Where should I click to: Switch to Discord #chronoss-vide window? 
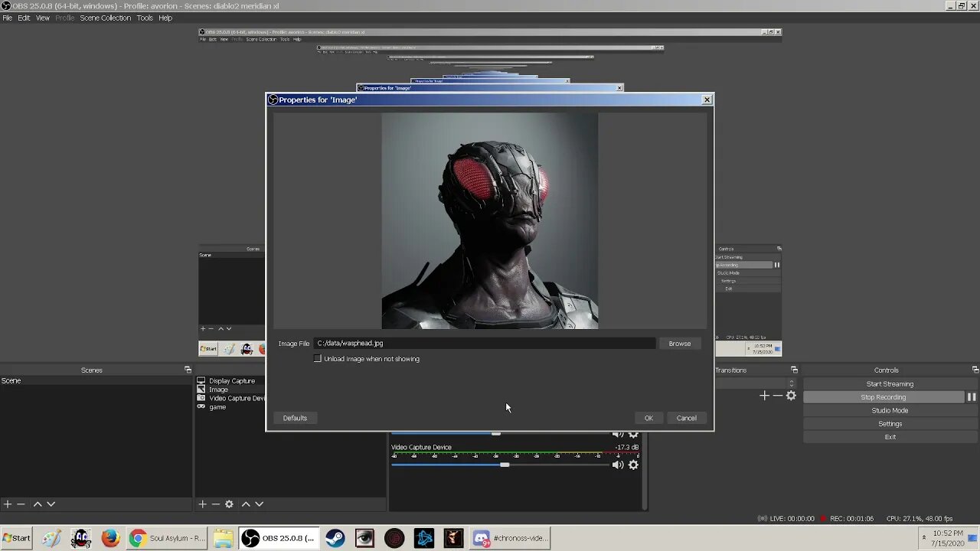click(x=511, y=538)
